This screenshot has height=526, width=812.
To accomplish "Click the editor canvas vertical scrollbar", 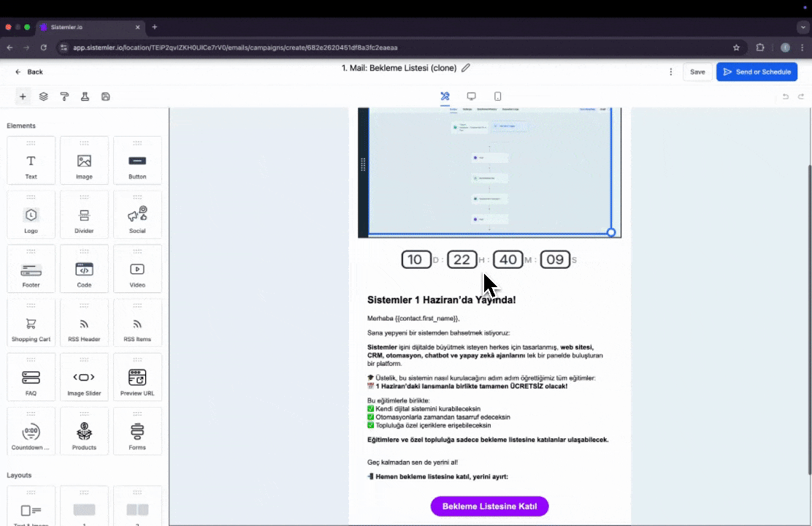I will (x=809, y=319).
